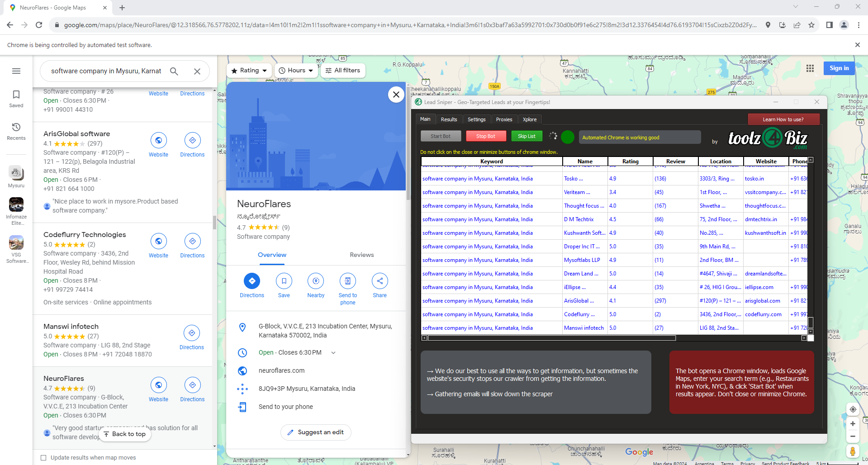Click Sign in button

pyautogui.click(x=839, y=68)
